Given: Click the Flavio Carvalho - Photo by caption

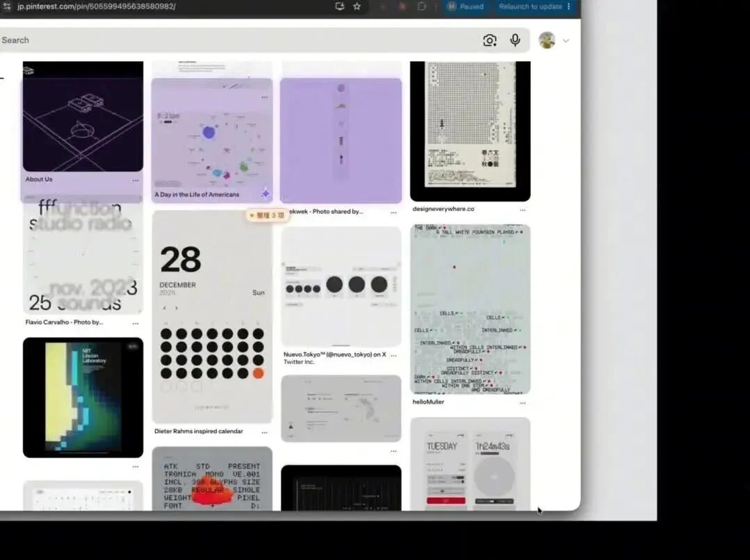Looking at the screenshot, I should 64,322.
